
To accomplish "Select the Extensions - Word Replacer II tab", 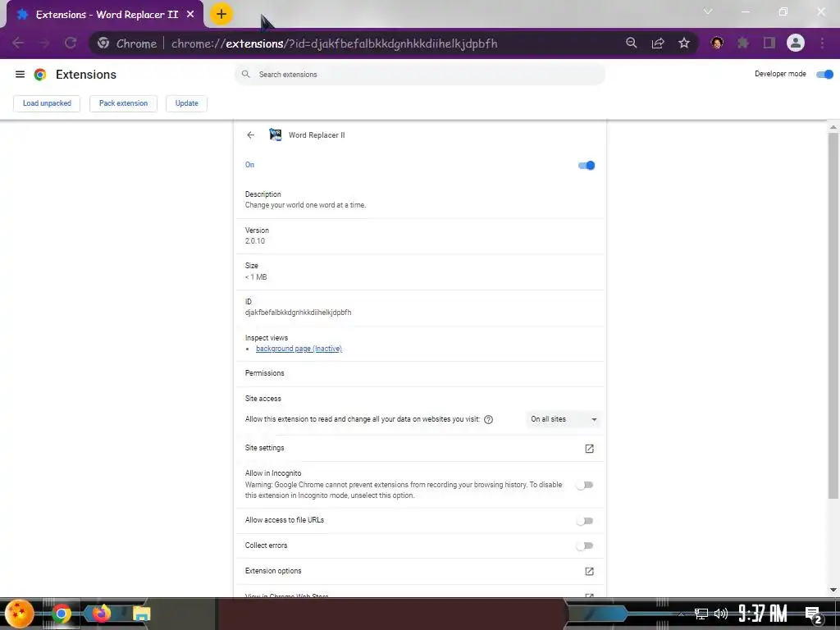I will tap(105, 15).
